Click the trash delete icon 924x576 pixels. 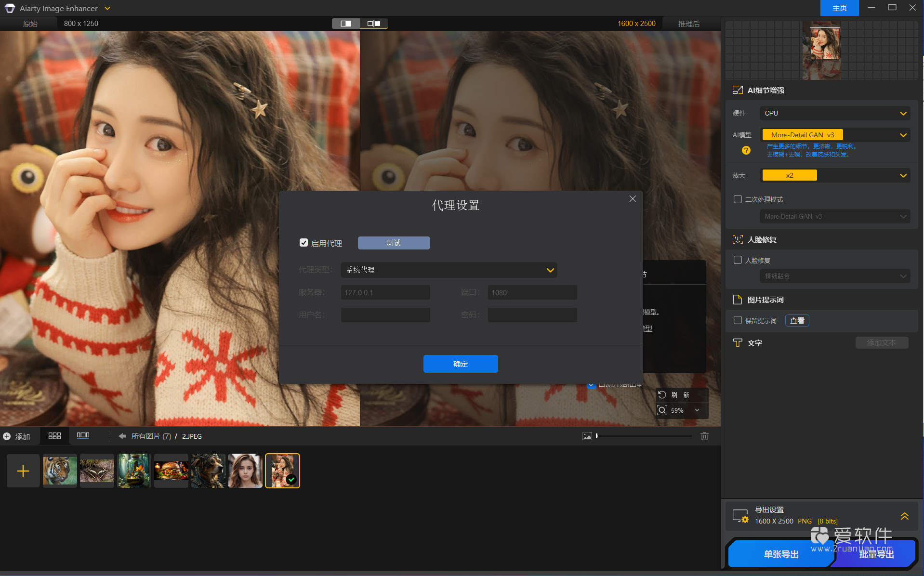point(704,436)
